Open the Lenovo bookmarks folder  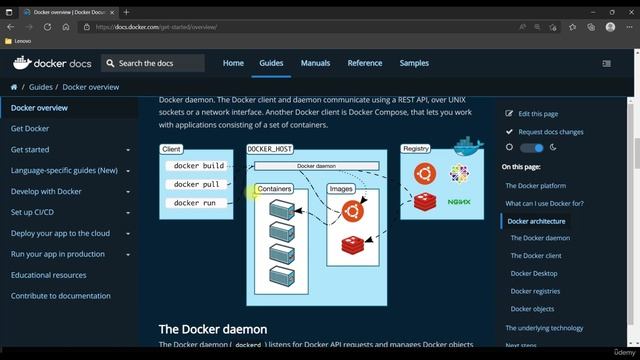point(18,41)
